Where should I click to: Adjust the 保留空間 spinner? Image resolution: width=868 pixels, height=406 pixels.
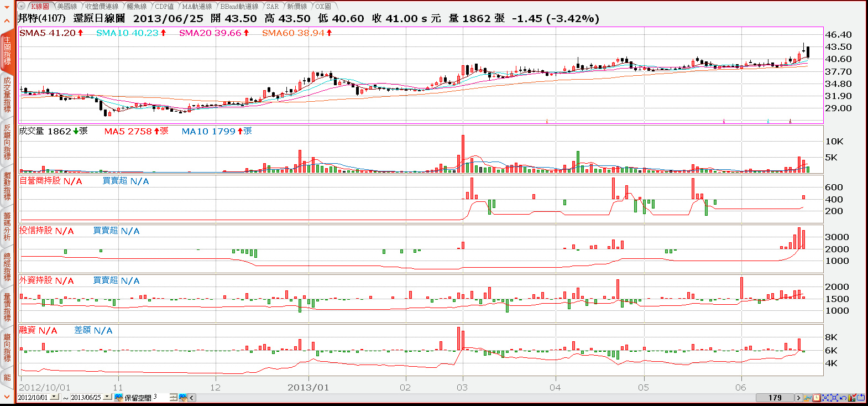click(x=174, y=397)
